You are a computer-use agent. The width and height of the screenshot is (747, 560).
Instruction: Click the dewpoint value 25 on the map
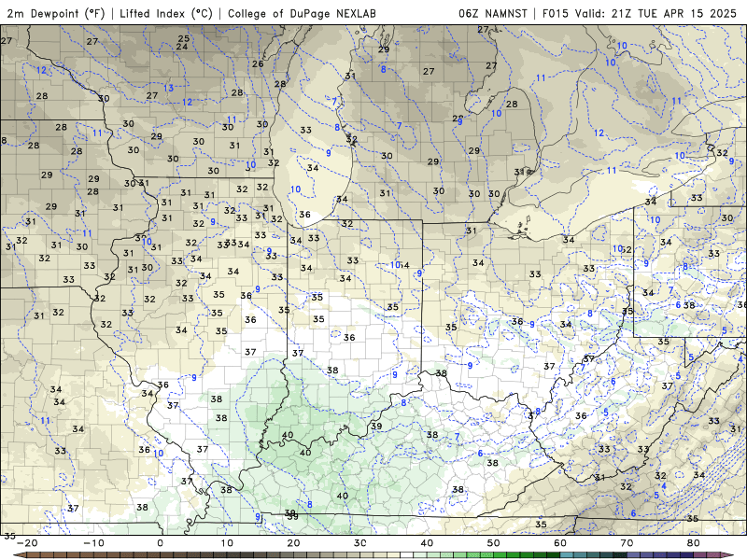(x=183, y=38)
